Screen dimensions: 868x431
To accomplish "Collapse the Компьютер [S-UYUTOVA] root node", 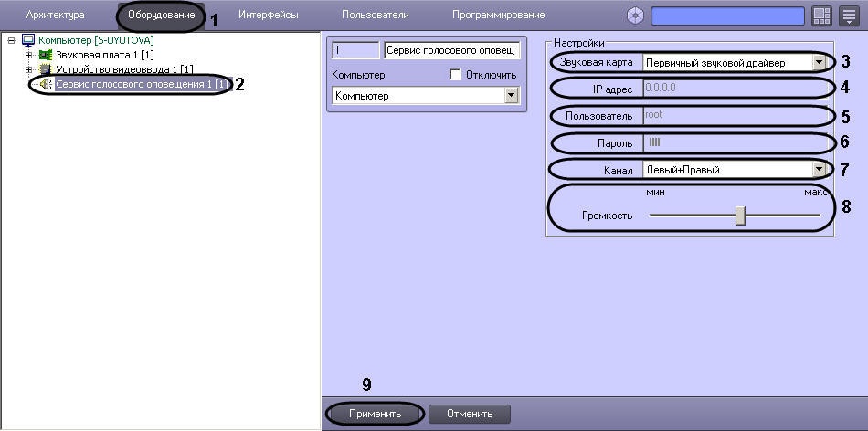I will pyautogui.click(x=11, y=40).
